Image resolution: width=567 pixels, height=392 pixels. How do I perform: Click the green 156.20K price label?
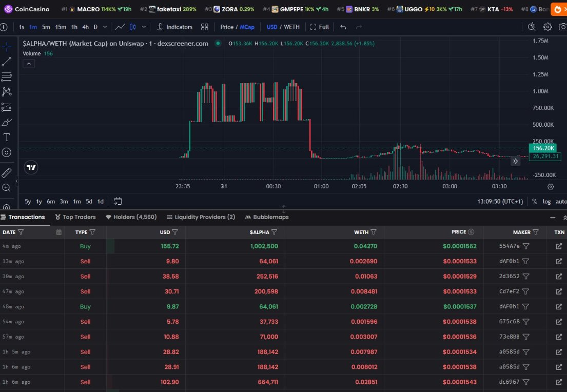point(543,148)
